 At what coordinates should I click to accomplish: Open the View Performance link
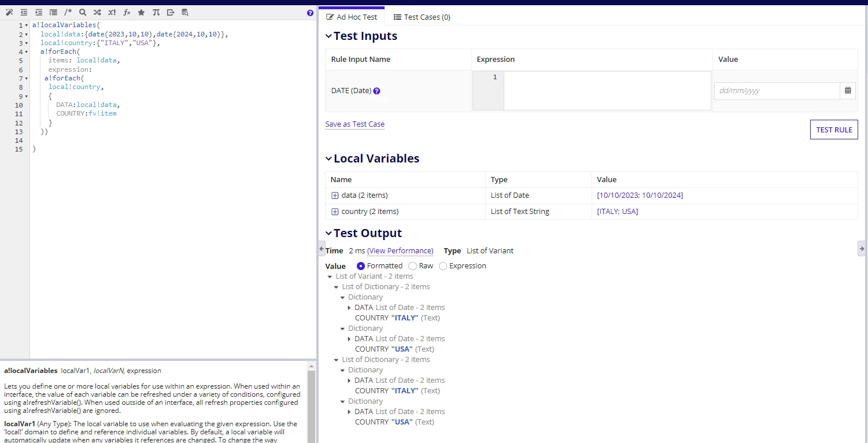click(400, 250)
